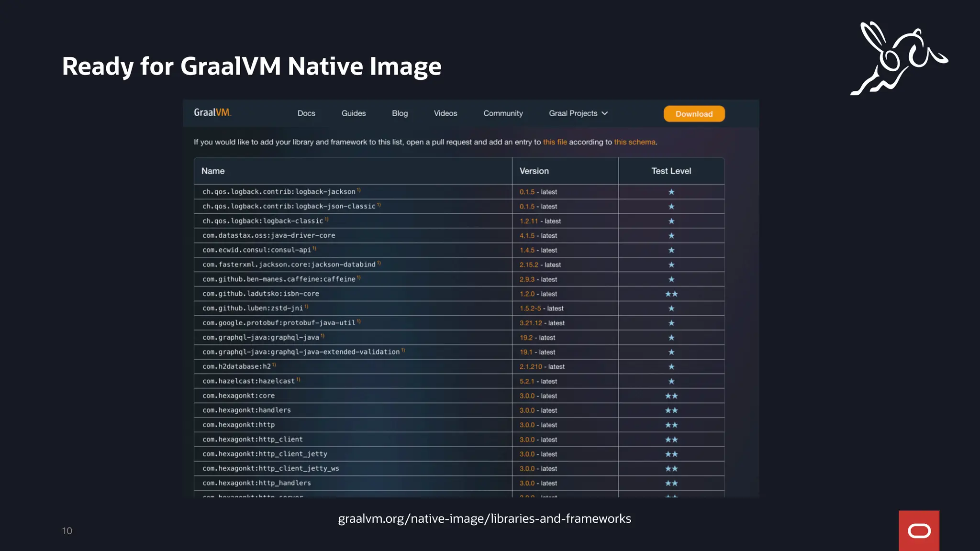Viewport: 980px width, 551px height.
Task: Select com.datastax.oss:java-driver-core entry
Action: click(269, 235)
